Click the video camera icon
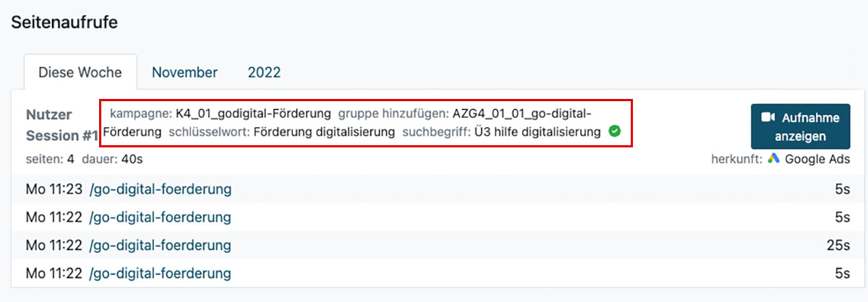Screen dimensions: 868x302 (769, 118)
